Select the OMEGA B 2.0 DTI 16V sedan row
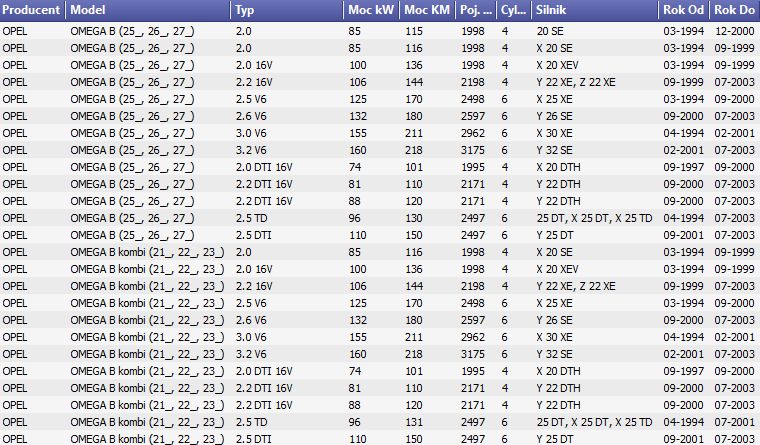760x445 pixels. (x=380, y=167)
